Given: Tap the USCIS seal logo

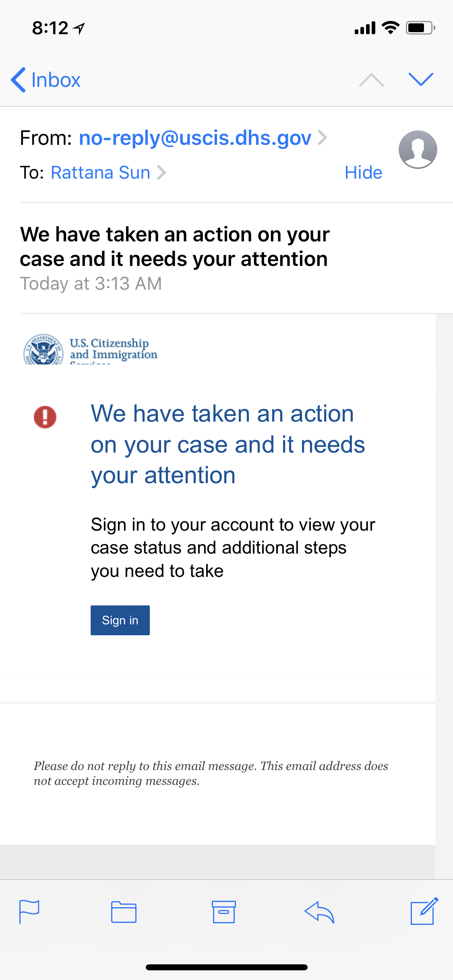Looking at the screenshot, I should tap(43, 350).
